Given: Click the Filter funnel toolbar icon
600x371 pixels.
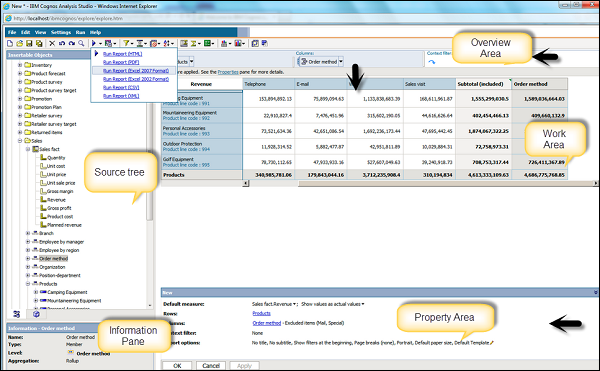Looking at the screenshot, I should (x=126, y=44).
